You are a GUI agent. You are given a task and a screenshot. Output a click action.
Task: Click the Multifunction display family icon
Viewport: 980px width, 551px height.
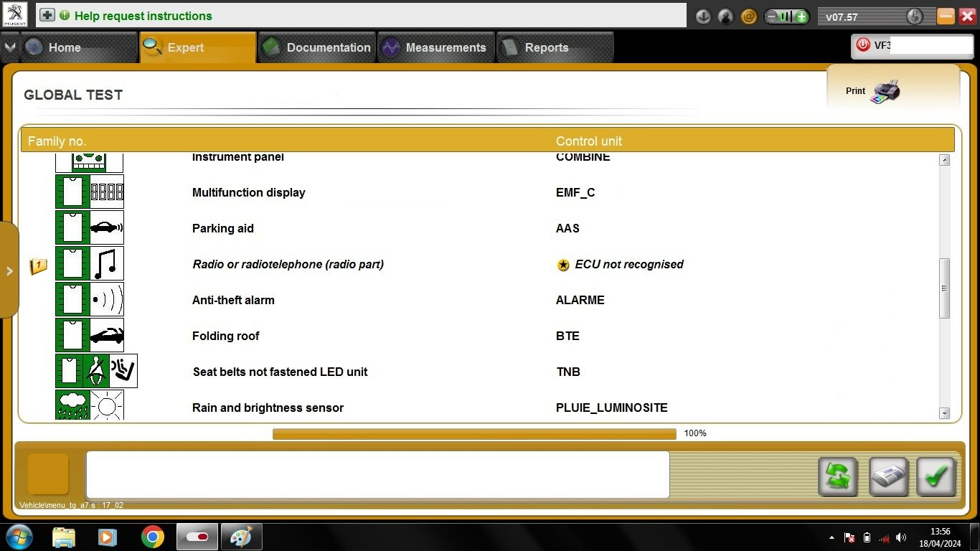coord(90,192)
